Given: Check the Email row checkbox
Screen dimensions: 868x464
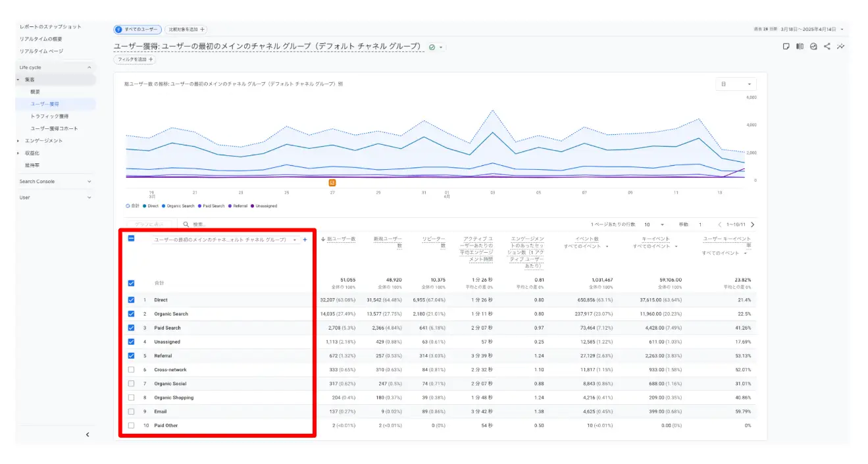Looking at the screenshot, I should pos(131,411).
